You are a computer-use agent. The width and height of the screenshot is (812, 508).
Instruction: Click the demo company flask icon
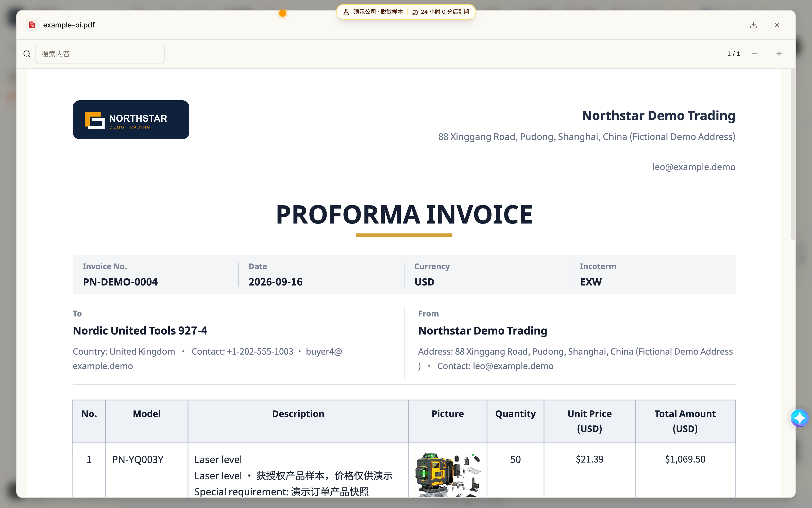pos(346,12)
